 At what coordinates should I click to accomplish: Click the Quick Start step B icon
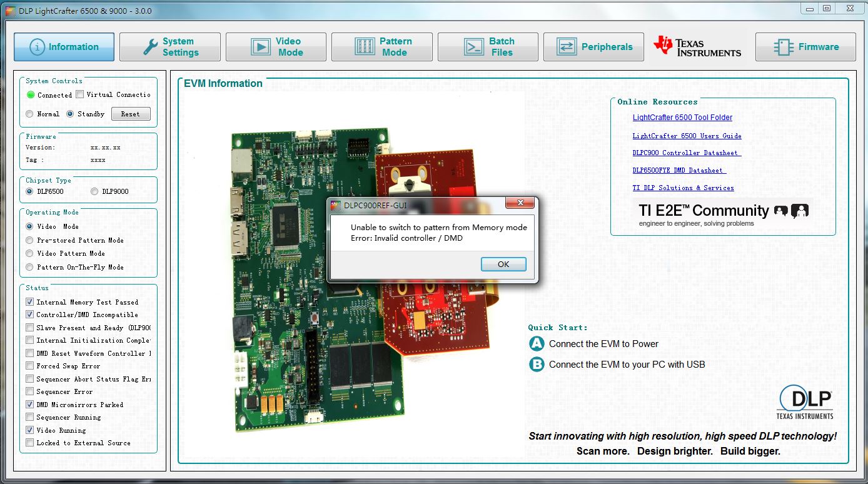(x=537, y=364)
